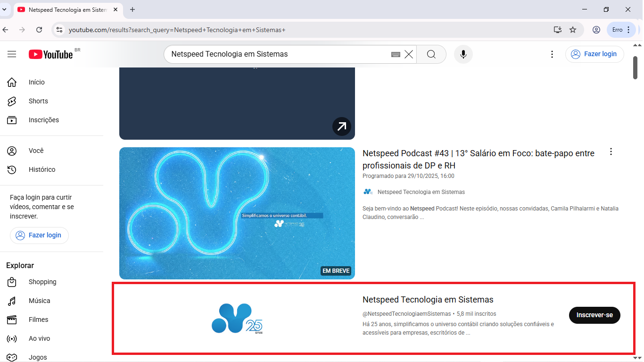
Task: Click the page vertical scrollbar thumb
Action: coord(635,68)
